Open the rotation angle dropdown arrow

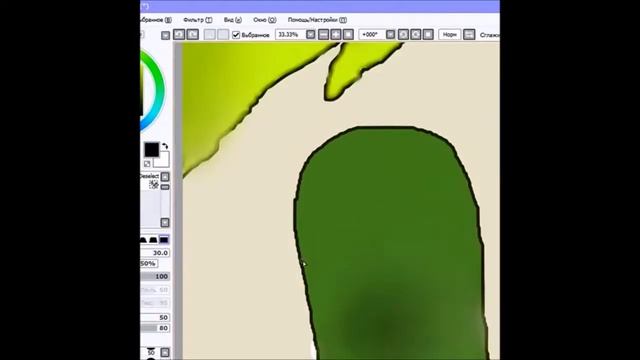click(390, 35)
